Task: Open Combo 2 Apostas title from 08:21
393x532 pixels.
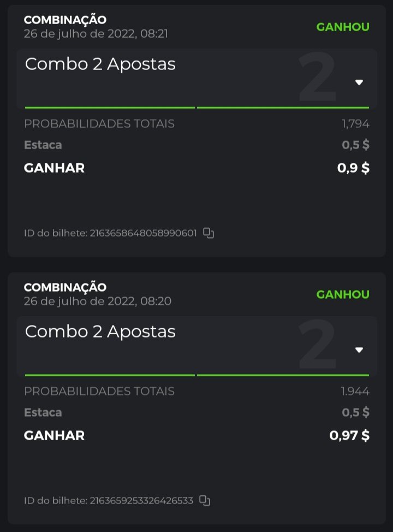Action: (100, 64)
